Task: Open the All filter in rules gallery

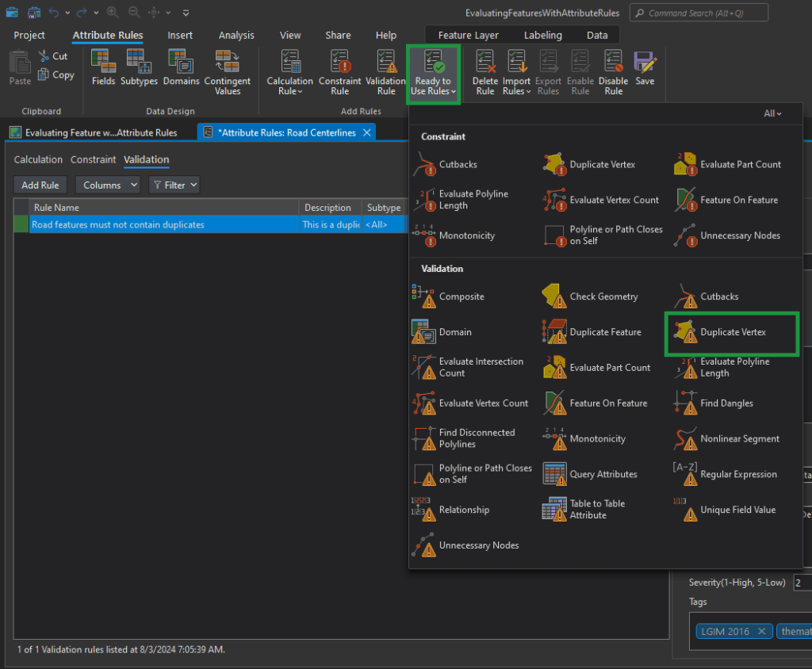Action: point(772,114)
